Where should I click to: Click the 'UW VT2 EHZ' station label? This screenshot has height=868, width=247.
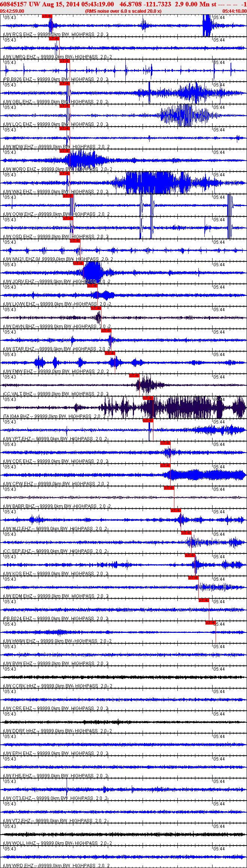tap(17, 821)
